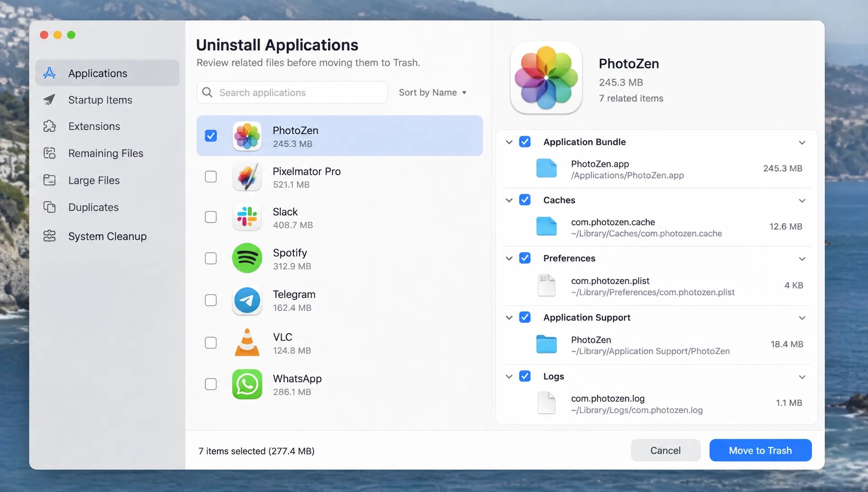Click the Logs right-side chevron
This screenshot has height=492, width=868.
[x=802, y=377]
